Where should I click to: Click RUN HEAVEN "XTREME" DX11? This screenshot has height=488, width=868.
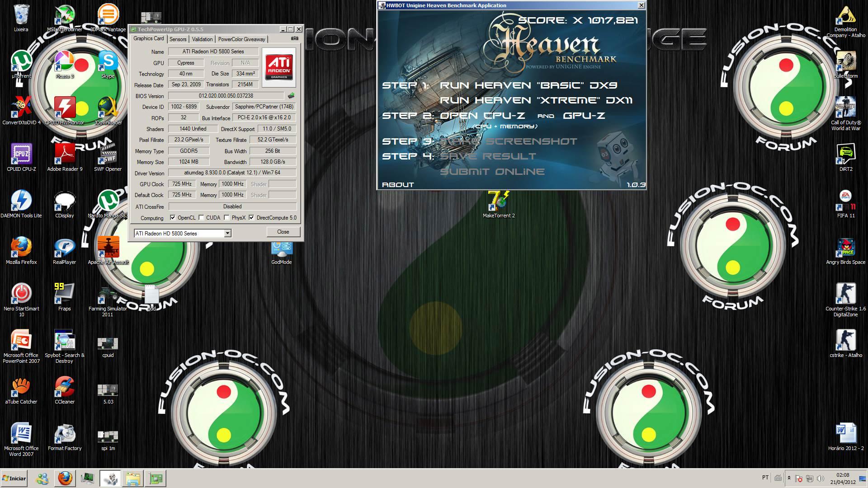[536, 100]
